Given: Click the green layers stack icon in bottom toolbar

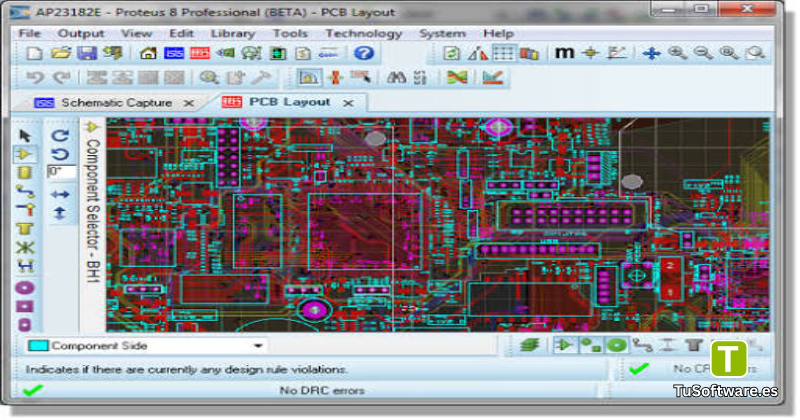Looking at the screenshot, I should [530, 345].
